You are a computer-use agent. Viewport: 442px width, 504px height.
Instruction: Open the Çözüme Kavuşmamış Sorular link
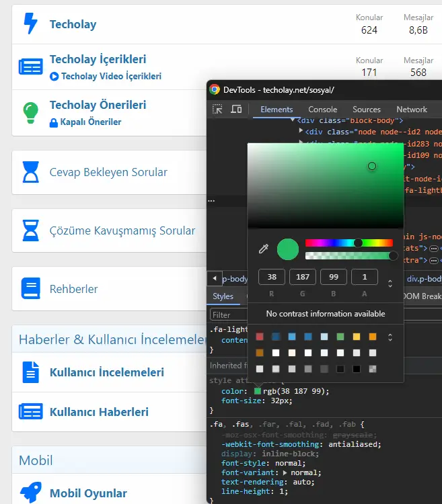122,230
